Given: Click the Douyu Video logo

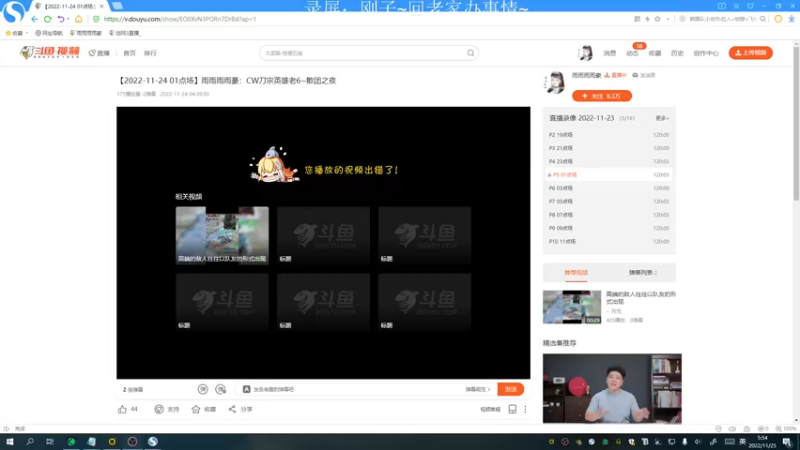Looking at the screenshot, I should coord(49,53).
